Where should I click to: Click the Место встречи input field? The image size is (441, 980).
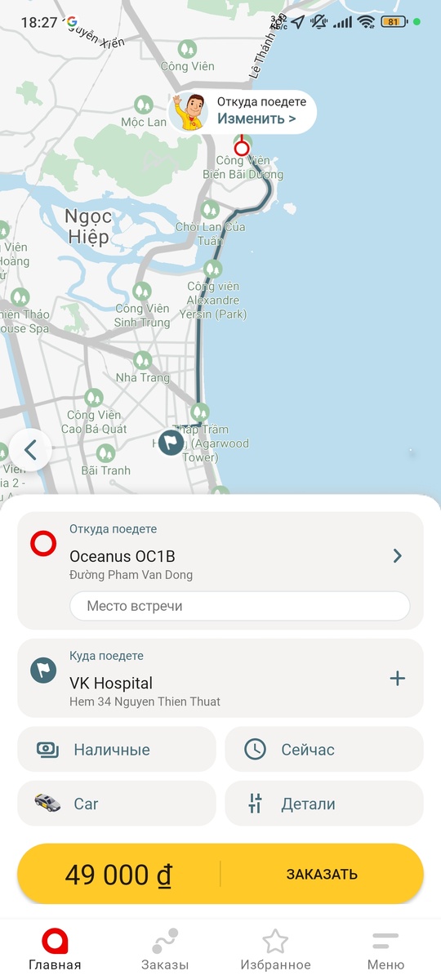pos(240,606)
